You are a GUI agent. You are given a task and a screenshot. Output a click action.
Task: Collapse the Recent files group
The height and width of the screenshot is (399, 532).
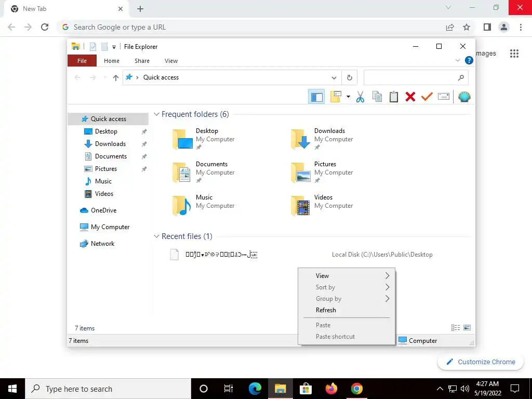coord(156,236)
